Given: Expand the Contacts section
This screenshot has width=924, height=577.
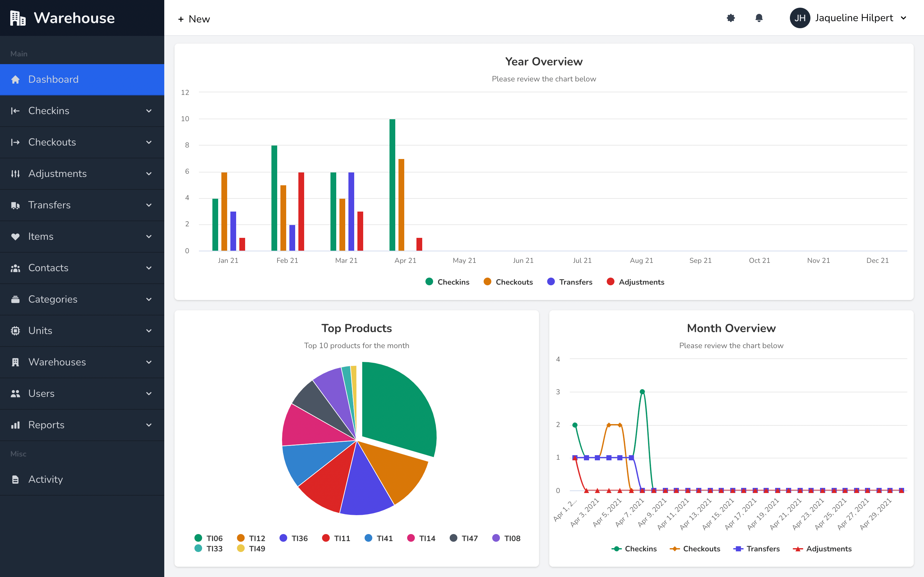Looking at the screenshot, I should tap(149, 268).
